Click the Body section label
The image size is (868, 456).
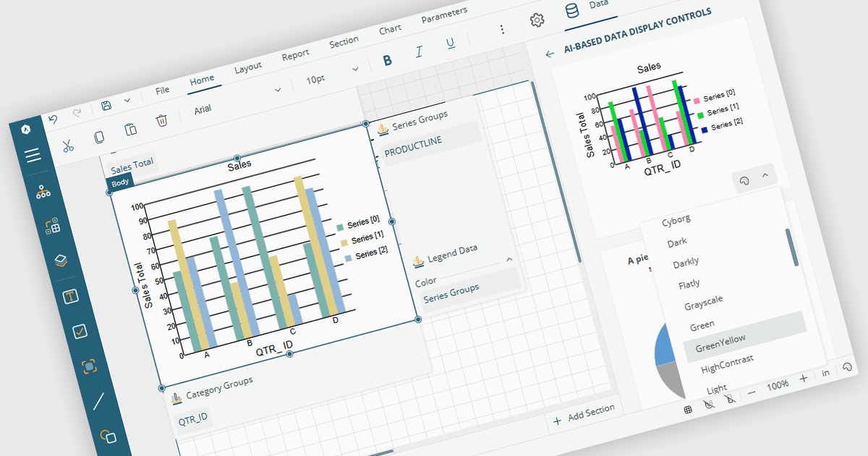coord(120,182)
